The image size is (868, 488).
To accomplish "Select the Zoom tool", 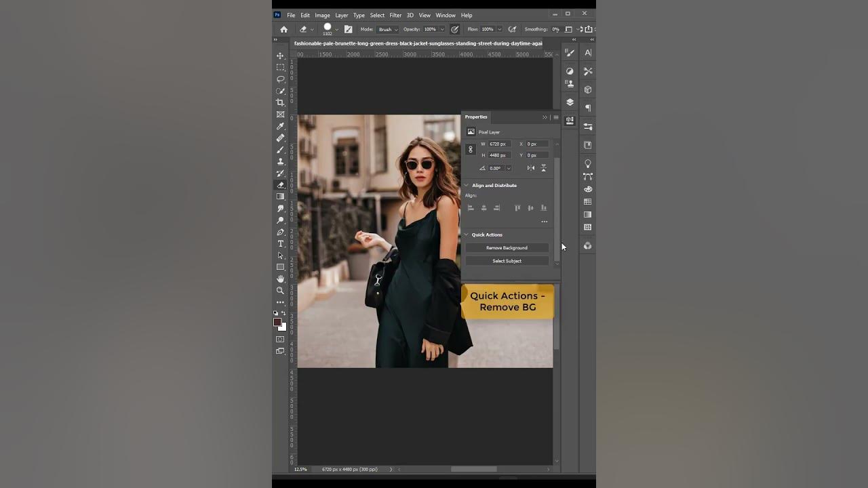I will tap(280, 290).
